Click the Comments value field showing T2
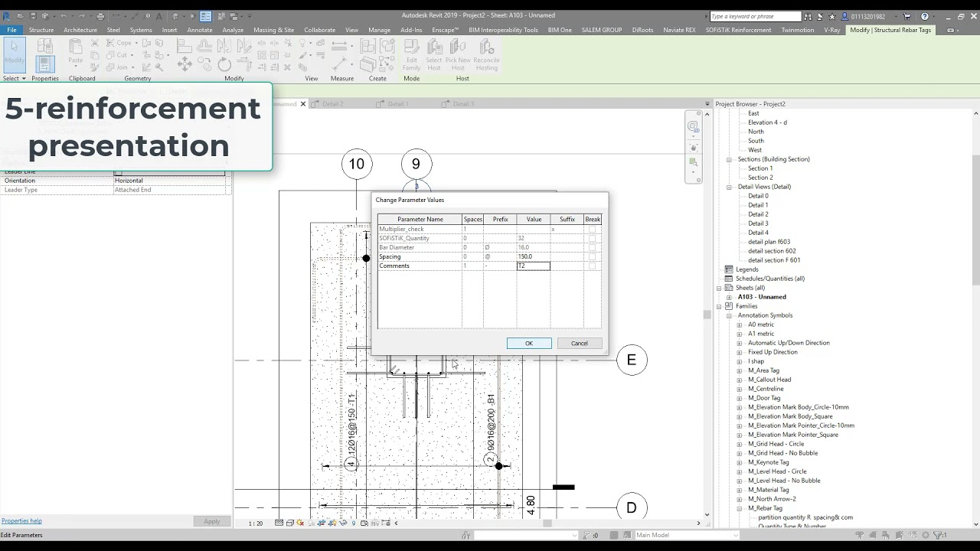 [534, 266]
